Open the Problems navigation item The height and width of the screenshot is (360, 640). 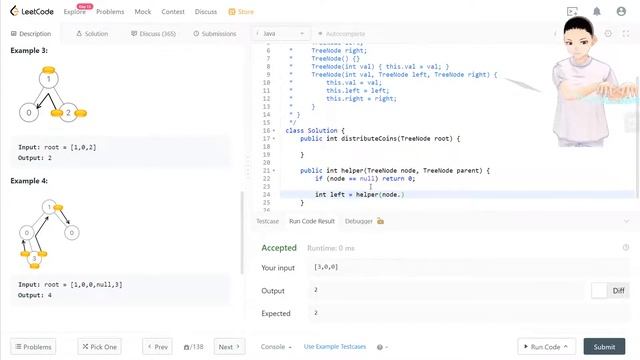click(x=110, y=12)
